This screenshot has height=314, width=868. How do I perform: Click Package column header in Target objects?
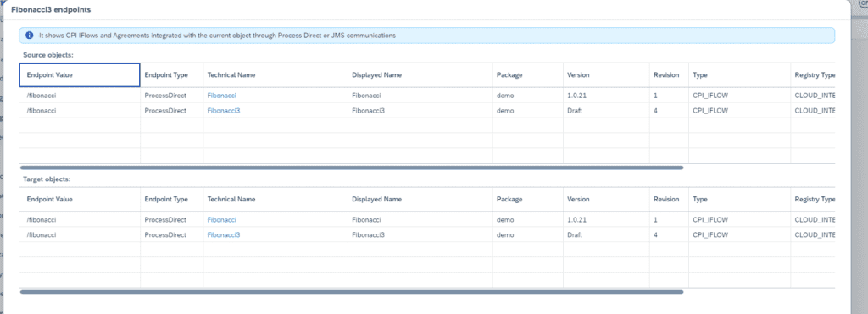[527, 199]
